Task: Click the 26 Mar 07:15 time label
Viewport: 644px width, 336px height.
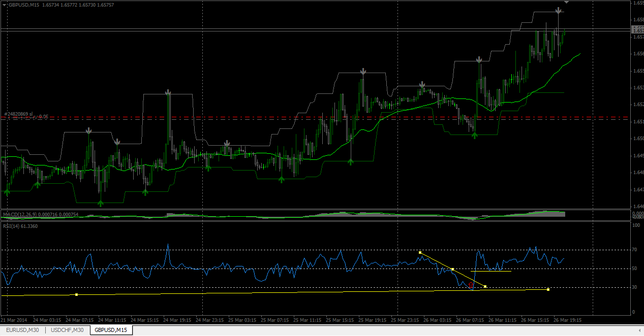Action: (470, 320)
